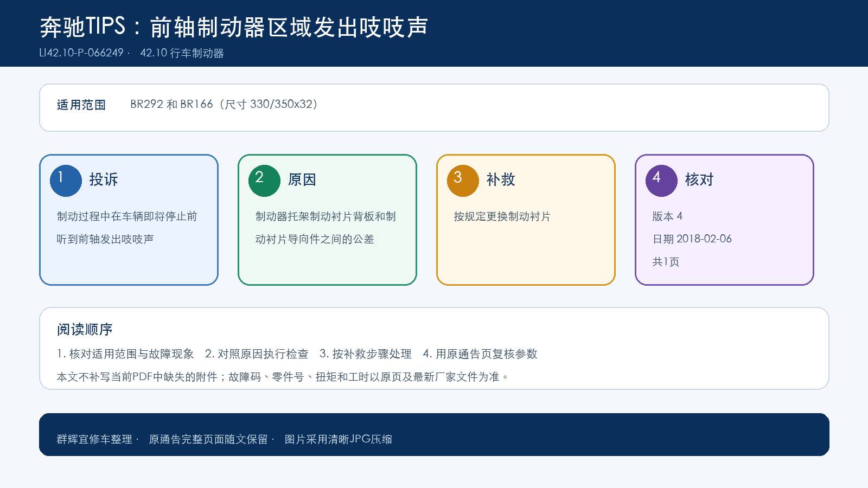Image resolution: width=868 pixels, height=488 pixels.
Task: Click step 1. 核对适用范围与故障现象
Action: (x=125, y=354)
